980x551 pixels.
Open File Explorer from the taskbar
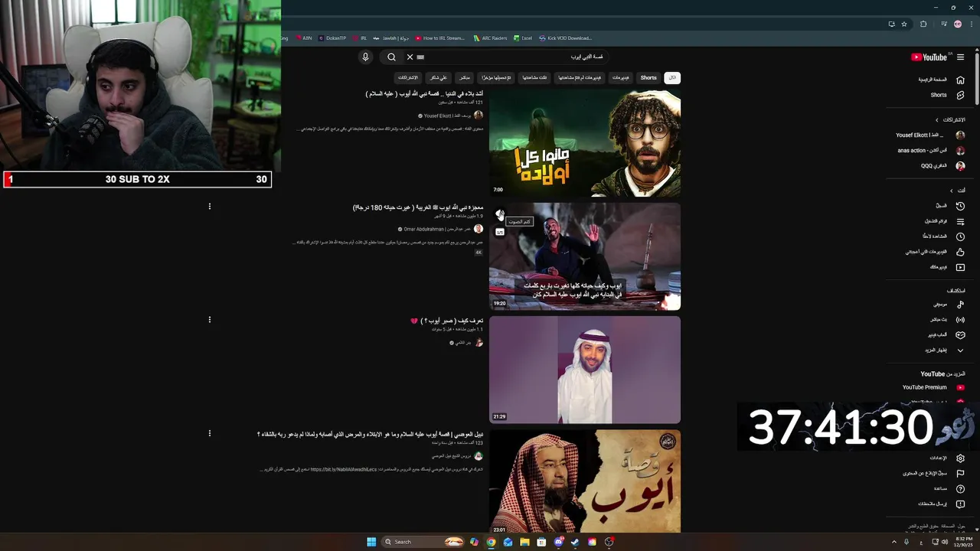(524, 542)
